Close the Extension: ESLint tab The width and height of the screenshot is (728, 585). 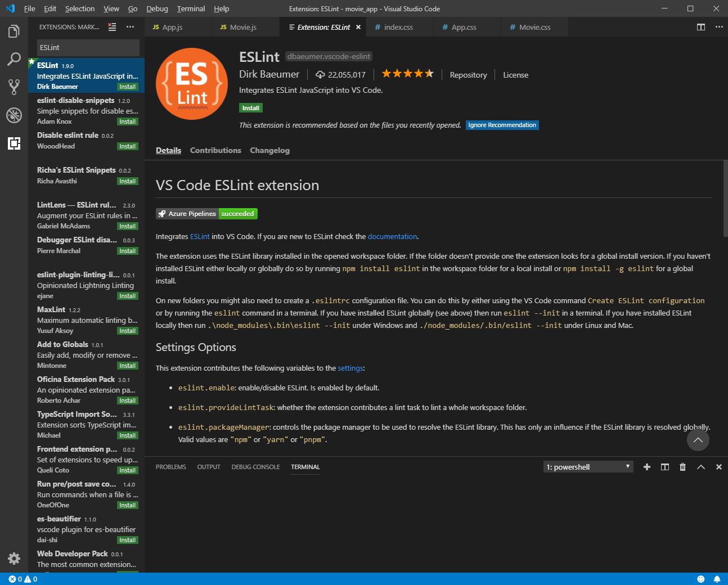(358, 27)
